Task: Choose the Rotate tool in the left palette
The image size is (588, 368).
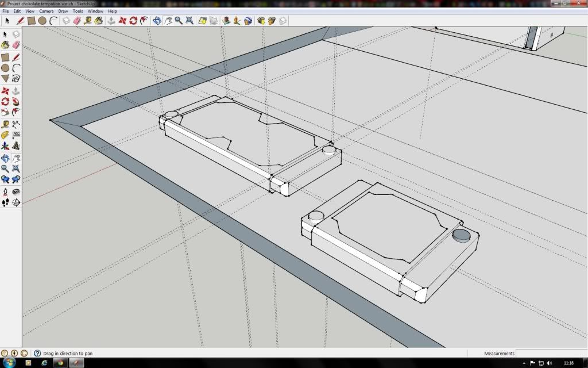Action: (x=5, y=101)
